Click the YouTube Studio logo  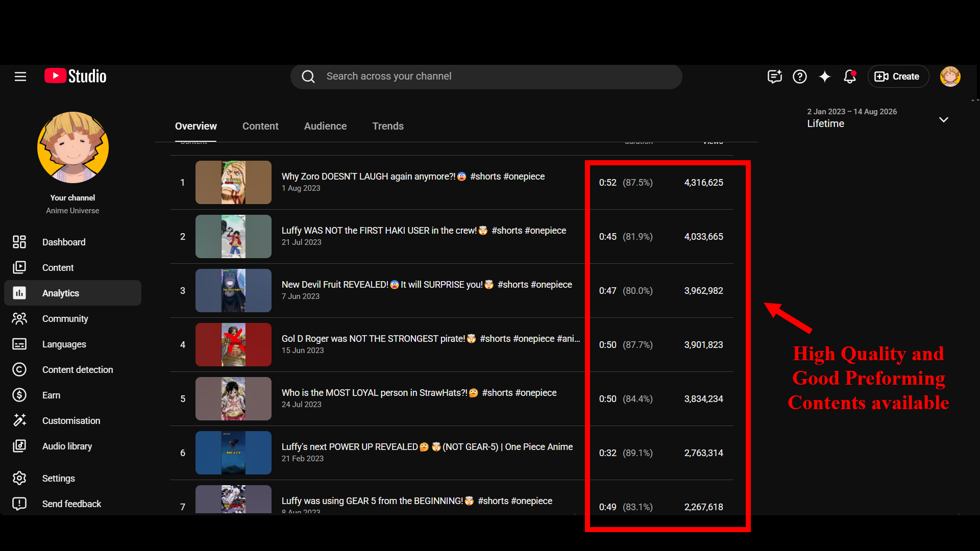click(x=76, y=76)
